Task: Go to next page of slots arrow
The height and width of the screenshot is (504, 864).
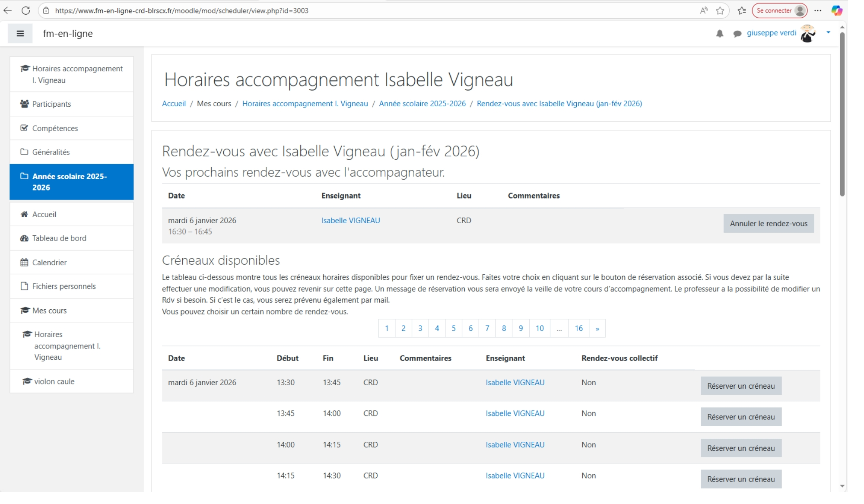Action: point(597,329)
